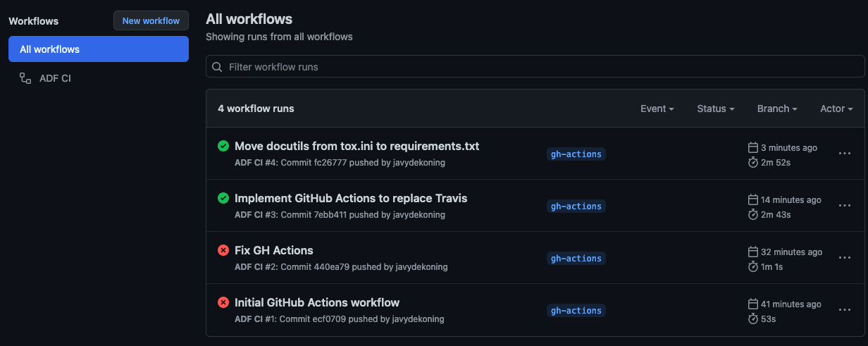Open the more options menu for Fix GH Actions
This screenshot has width=868, height=346.
click(x=844, y=258)
